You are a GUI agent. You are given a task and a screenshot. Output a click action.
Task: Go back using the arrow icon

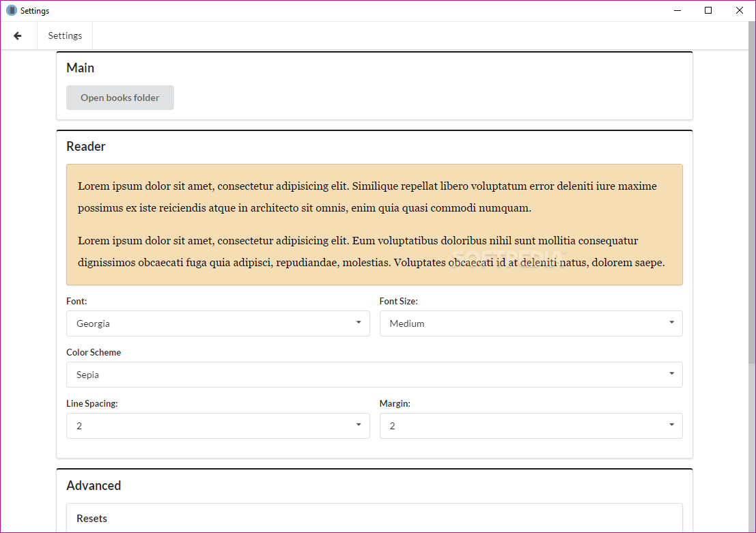point(18,35)
